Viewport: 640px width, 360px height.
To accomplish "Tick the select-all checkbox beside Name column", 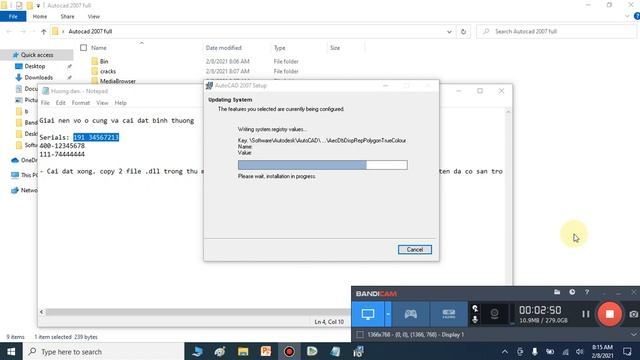I will [x=84, y=48].
